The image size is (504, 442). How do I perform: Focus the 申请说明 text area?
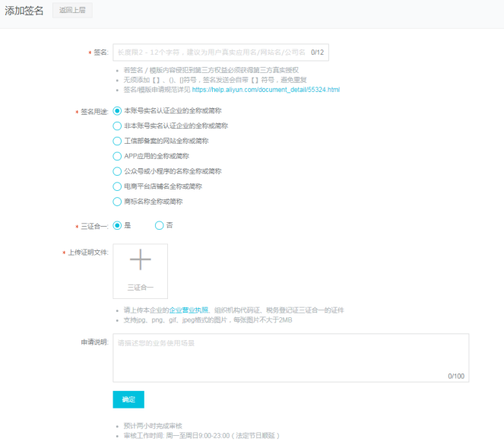291,358
